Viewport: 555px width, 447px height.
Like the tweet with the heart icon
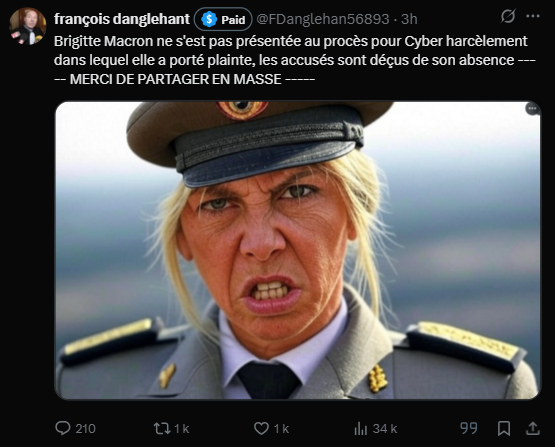[262, 429]
